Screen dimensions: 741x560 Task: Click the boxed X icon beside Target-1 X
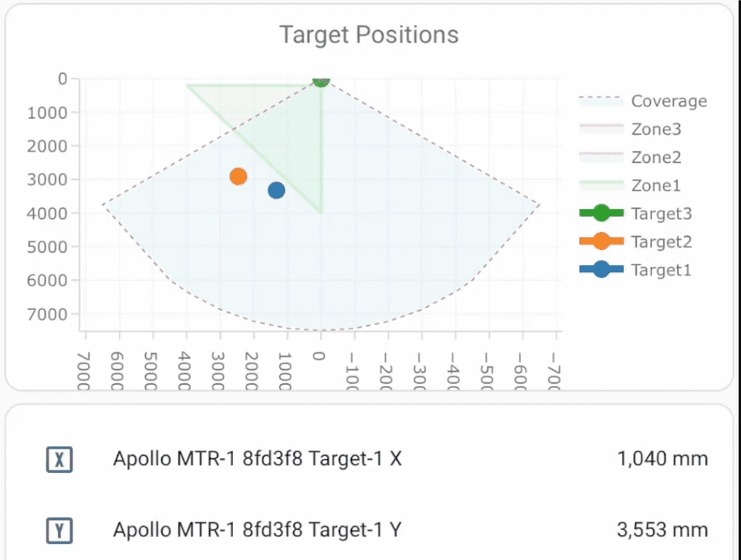59,458
